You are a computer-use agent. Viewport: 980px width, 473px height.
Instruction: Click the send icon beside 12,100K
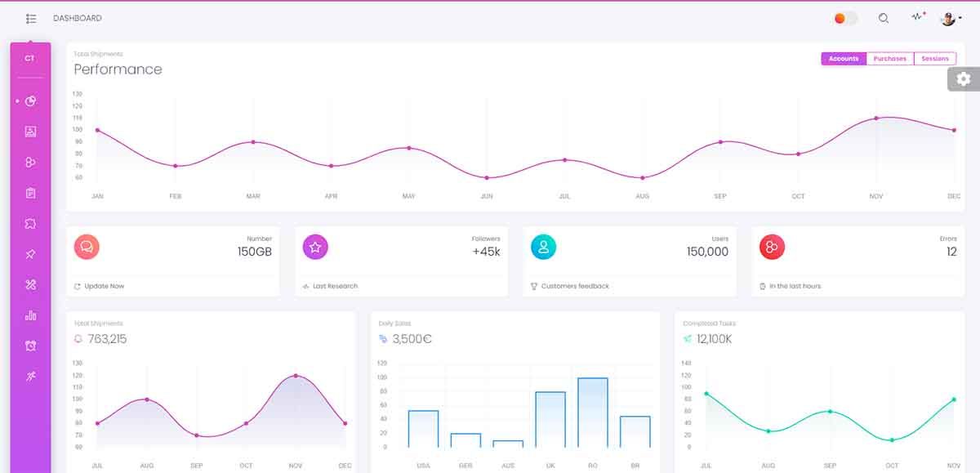tap(688, 339)
